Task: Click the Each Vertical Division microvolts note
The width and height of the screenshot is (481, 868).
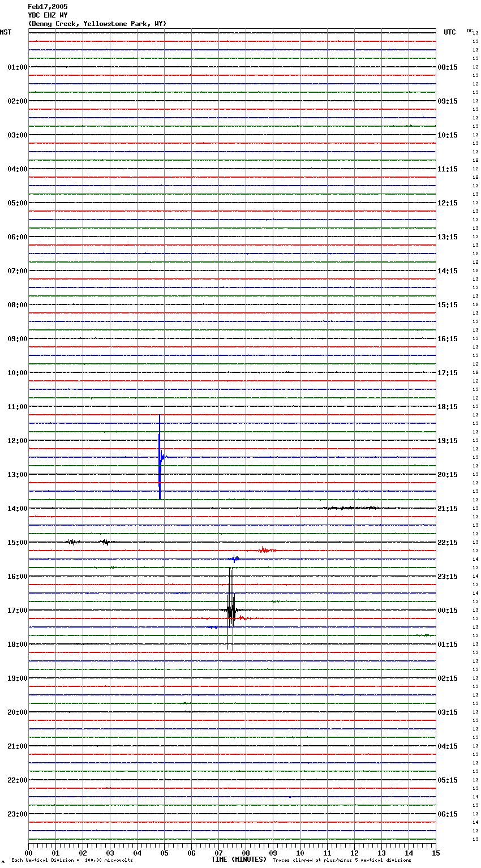Action: 72,860
